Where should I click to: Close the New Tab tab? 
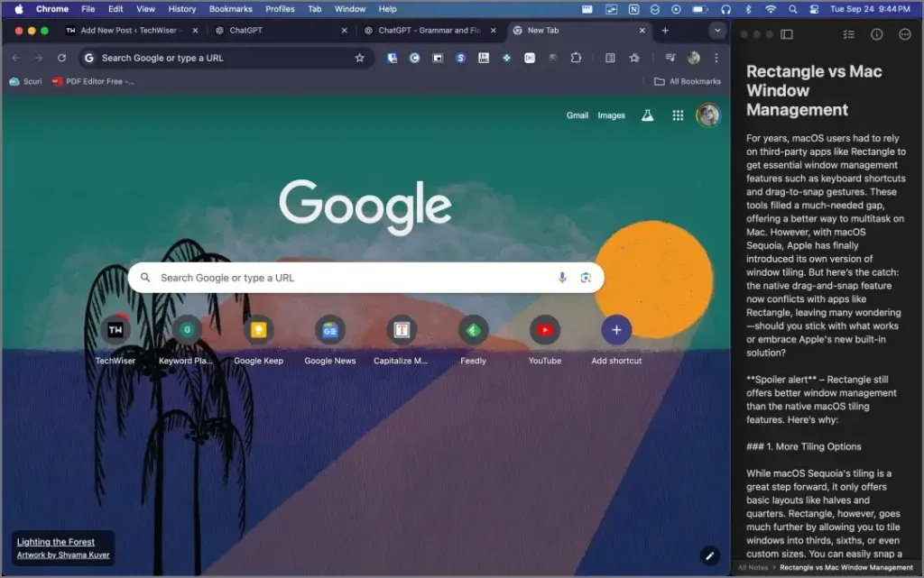pyautogui.click(x=642, y=30)
